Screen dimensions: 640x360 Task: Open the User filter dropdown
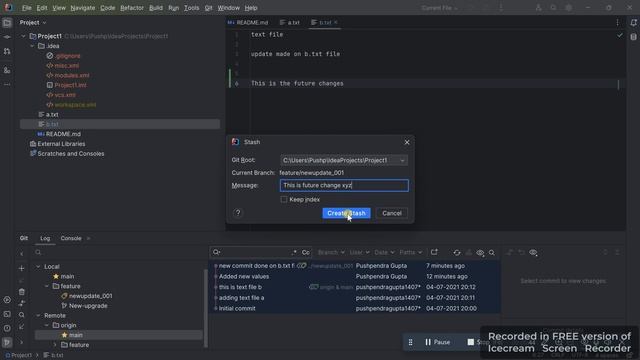[359, 253]
